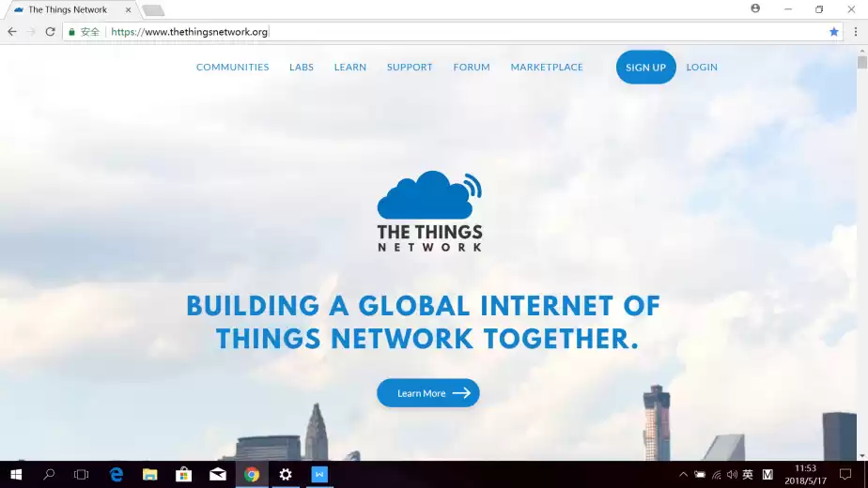The height and width of the screenshot is (488, 868).
Task: Open a new browser tab
Action: tap(153, 10)
